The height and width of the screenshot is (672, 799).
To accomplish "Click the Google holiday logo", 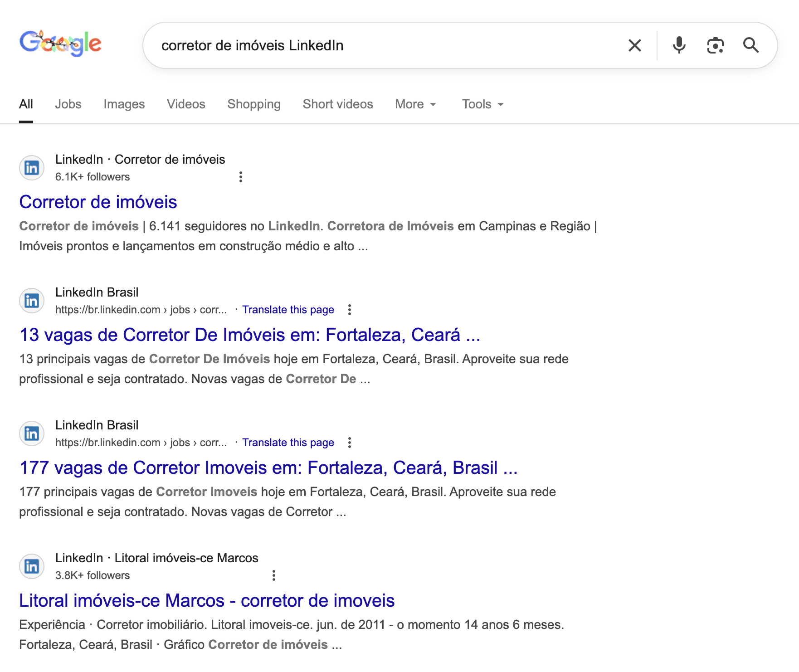I will coord(60,44).
